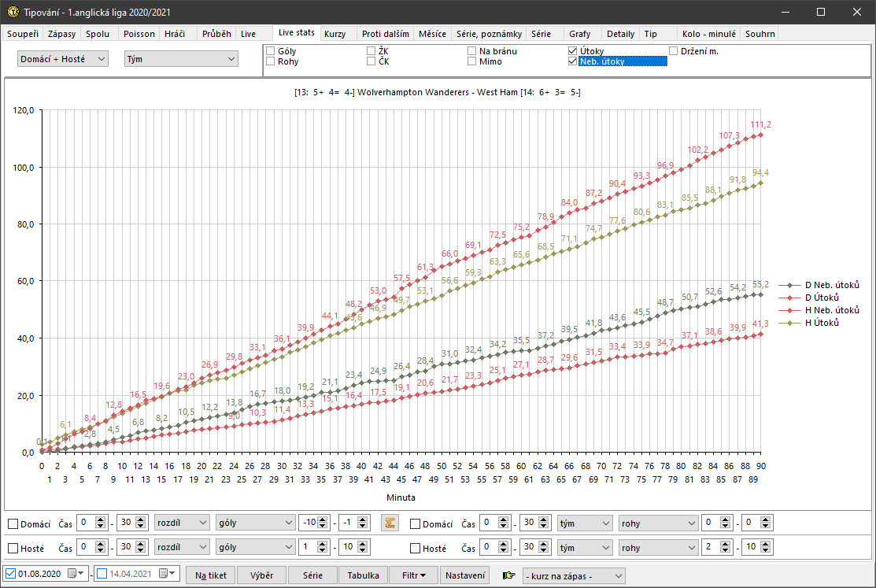Open the Grafy tab
The height and width of the screenshot is (588, 876).
(579, 34)
